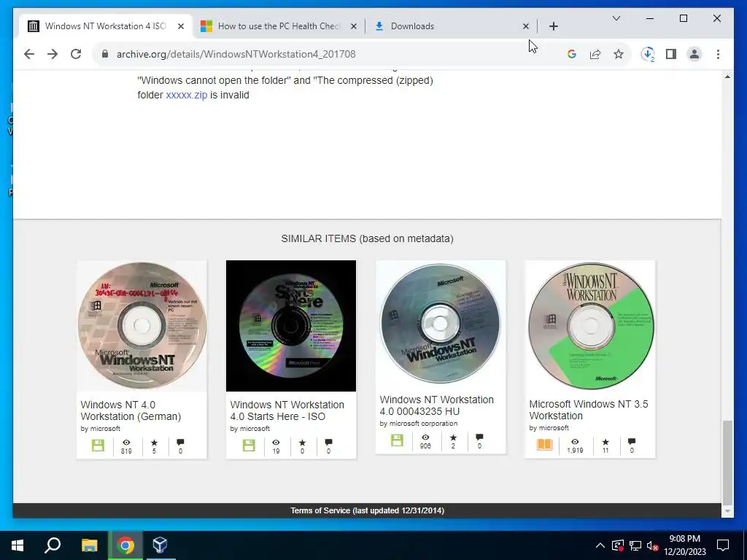Viewport: 747px width, 560px height.
Task: Open Microsoft Windows NT 3.5 Workstation title
Action: pos(589,410)
